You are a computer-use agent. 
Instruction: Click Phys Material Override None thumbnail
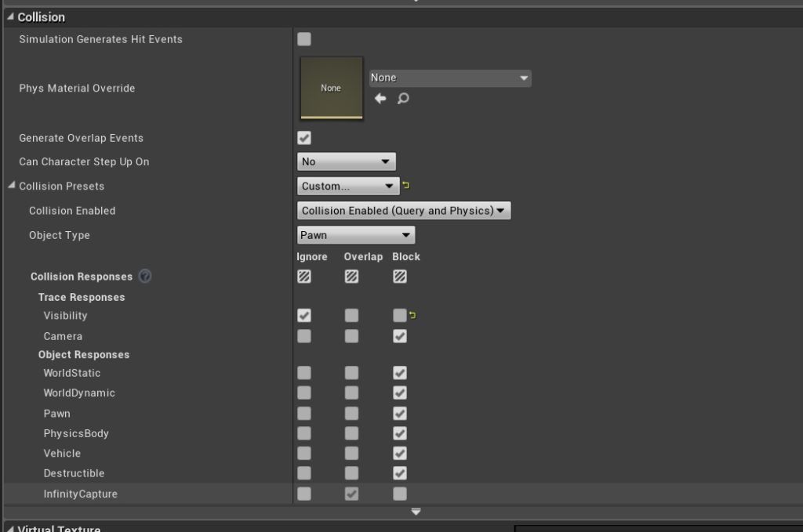tap(331, 88)
